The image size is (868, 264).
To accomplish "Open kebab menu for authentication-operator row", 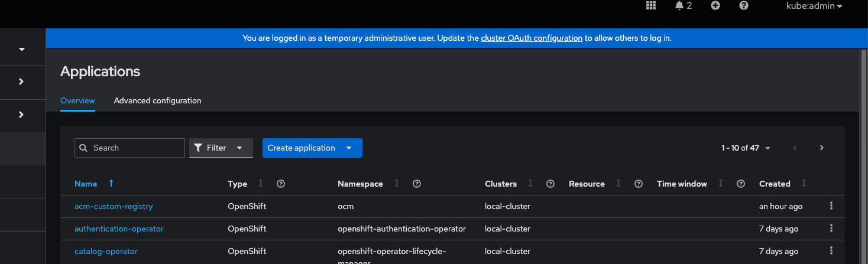I will click(831, 229).
